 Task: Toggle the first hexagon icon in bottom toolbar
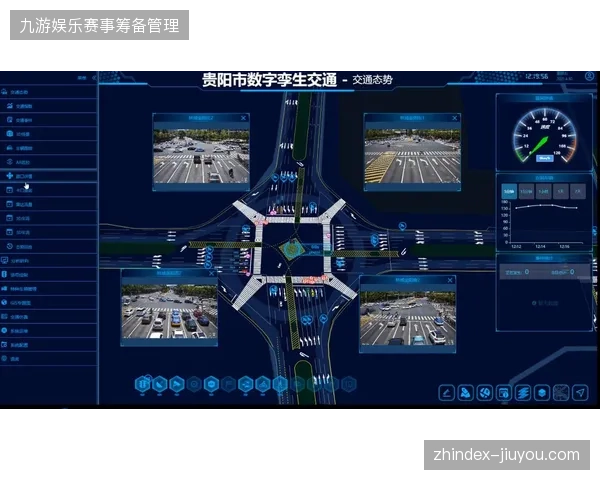[142, 384]
